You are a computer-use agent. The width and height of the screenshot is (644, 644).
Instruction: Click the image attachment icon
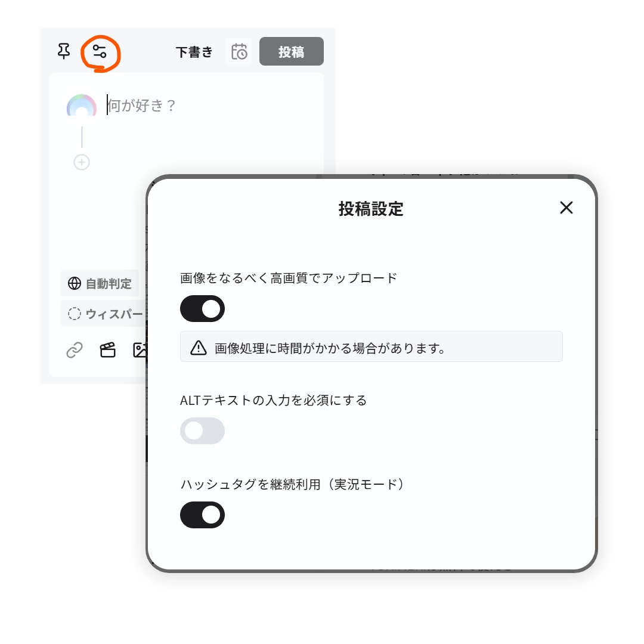[140, 350]
